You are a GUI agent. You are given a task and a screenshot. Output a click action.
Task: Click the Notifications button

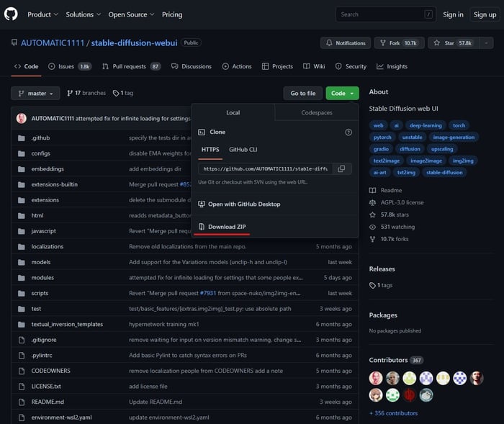tap(346, 42)
